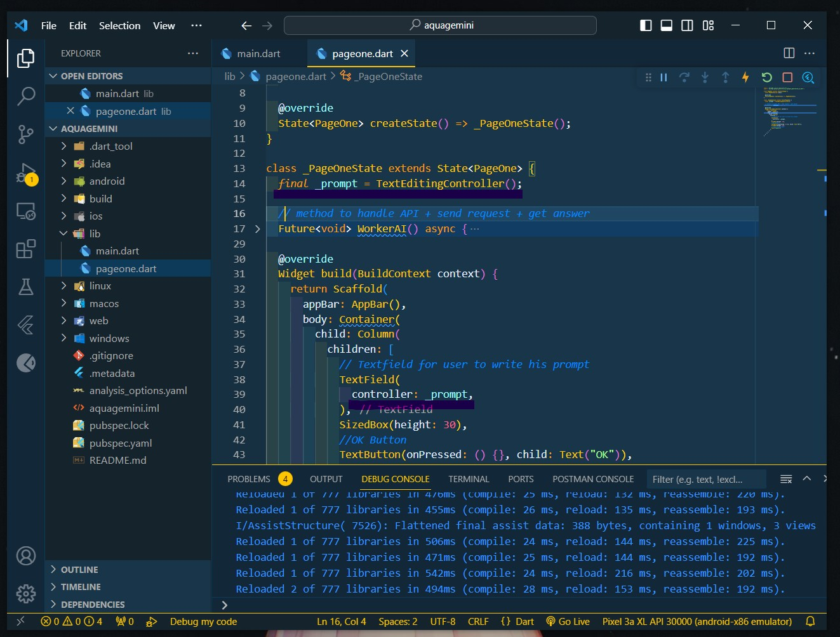The image size is (840, 637).
Task: Split the editor to the right
Action: click(789, 53)
